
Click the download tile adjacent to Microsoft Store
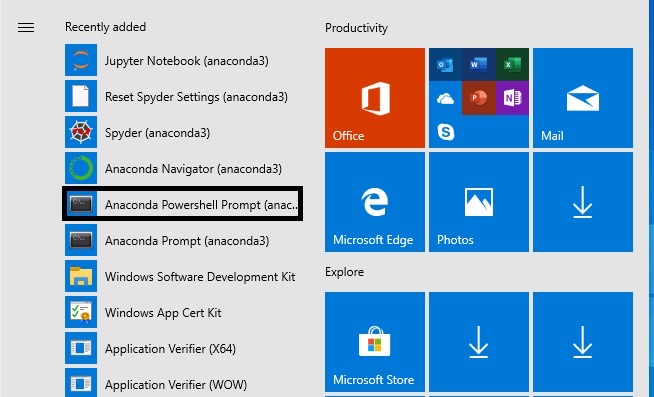(x=479, y=342)
